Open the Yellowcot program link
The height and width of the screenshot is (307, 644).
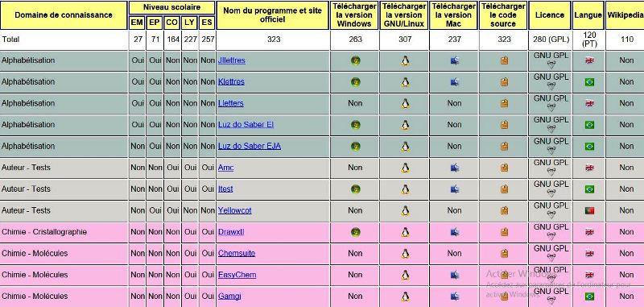234,210
